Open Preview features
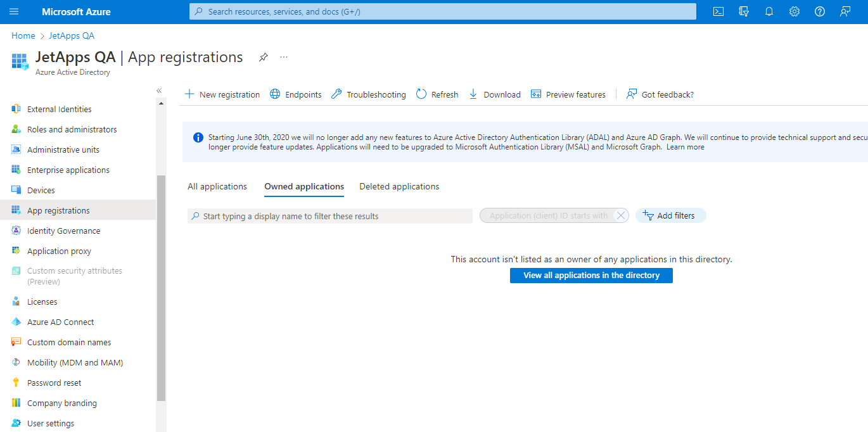The width and height of the screenshot is (868, 432). pyautogui.click(x=568, y=94)
